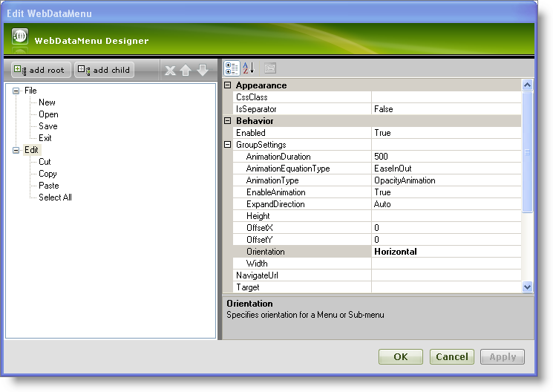Click the property grid scroll up arrow
The image size is (553, 392).
coord(527,85)
